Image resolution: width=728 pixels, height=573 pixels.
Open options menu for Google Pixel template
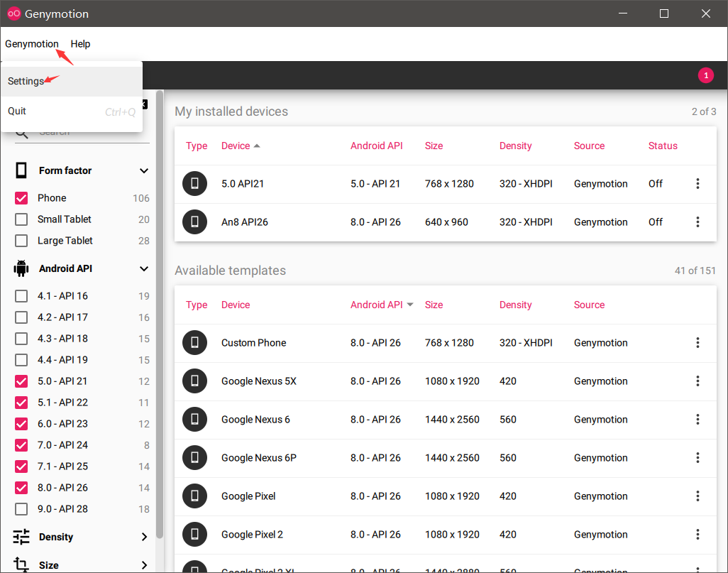tap(697, 496)
